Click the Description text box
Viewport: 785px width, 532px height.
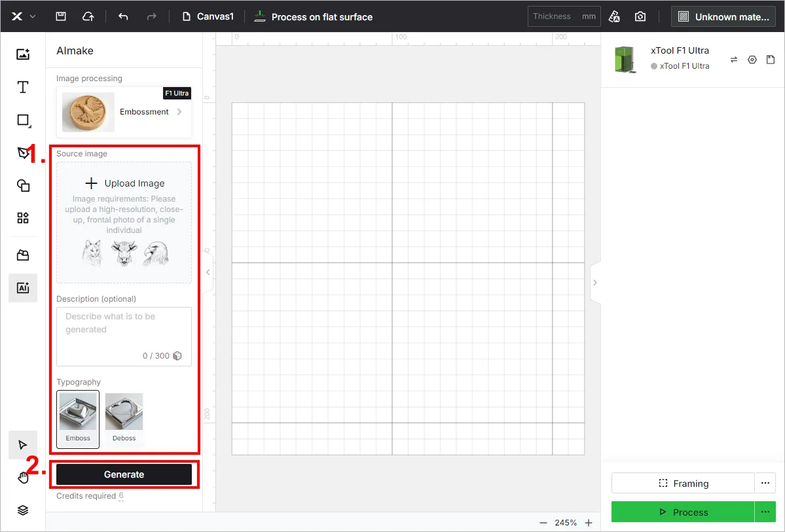(124, 336)
